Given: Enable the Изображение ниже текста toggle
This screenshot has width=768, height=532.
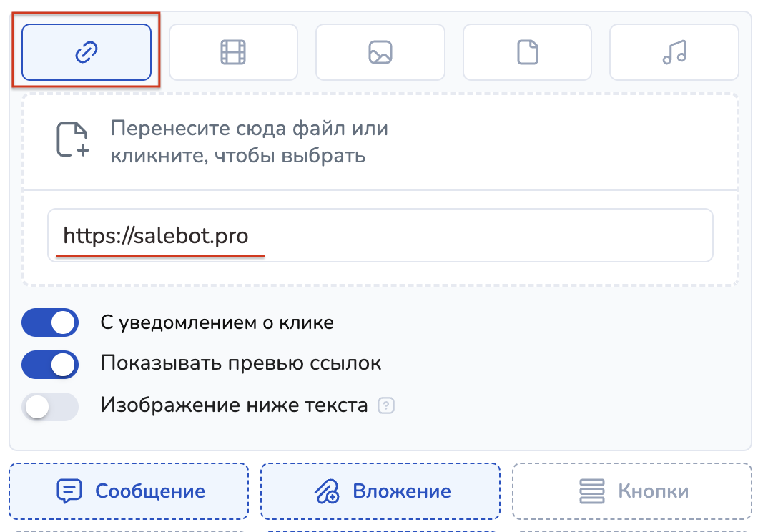Looking at the screenshot, I should [49, 406].
